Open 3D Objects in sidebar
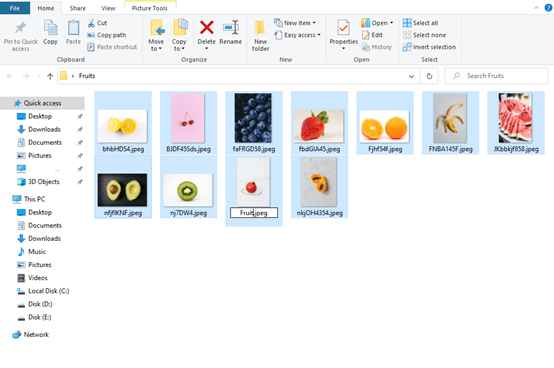 44,182
